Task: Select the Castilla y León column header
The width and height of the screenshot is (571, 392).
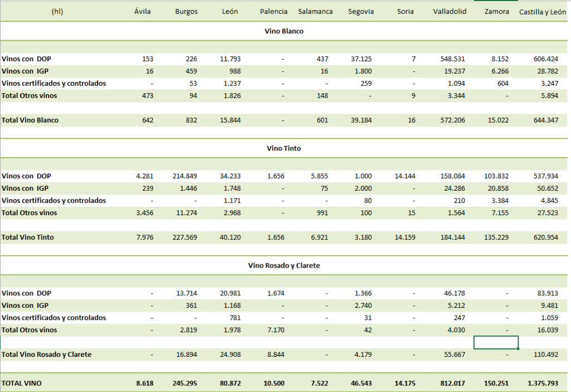Action: point(542,12)
